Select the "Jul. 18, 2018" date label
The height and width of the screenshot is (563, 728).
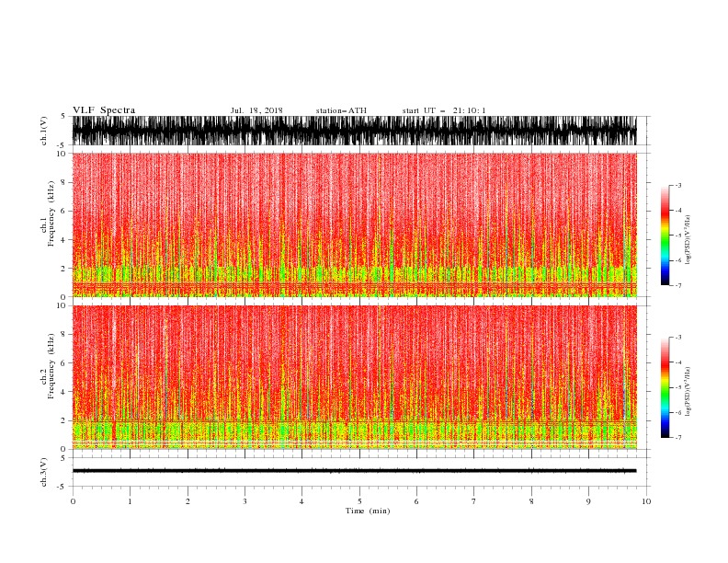[256, 110]
